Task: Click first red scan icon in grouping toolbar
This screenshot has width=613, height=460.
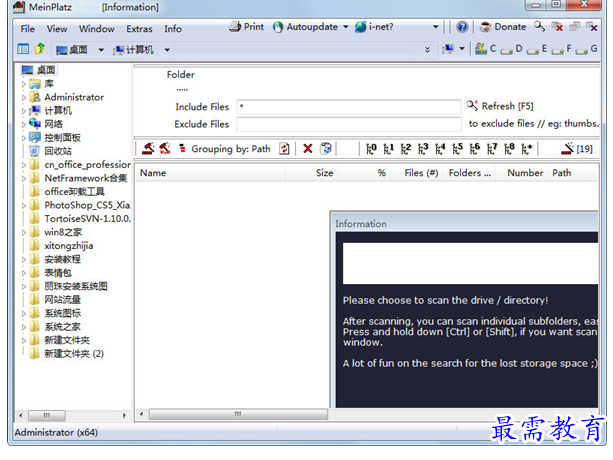Action: pos(148,149)
